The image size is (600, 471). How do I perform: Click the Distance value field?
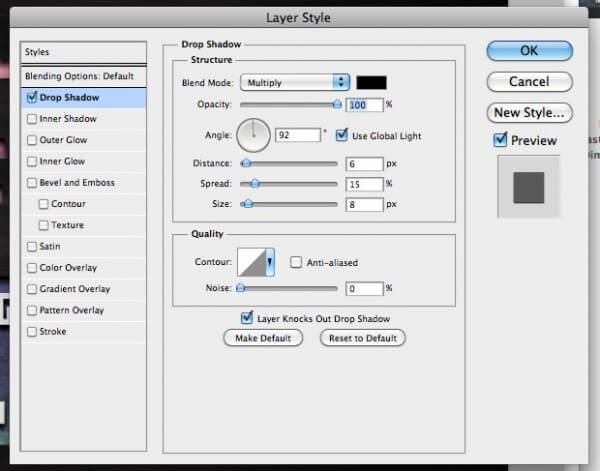click(364, 164)
